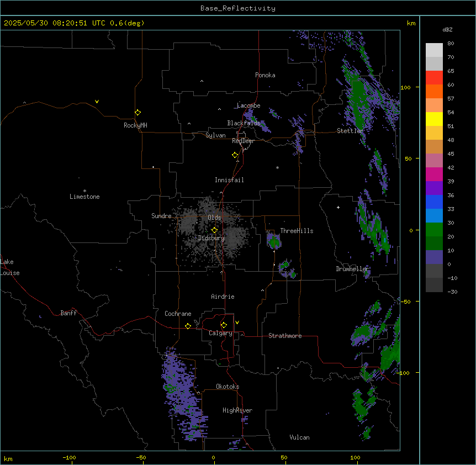Image resolution: width=476 pixels, height=465 pixels.
Task: Click the bright green 30 dBZ legend swatch
Action: pyautogui.click(x=434, y=230)
